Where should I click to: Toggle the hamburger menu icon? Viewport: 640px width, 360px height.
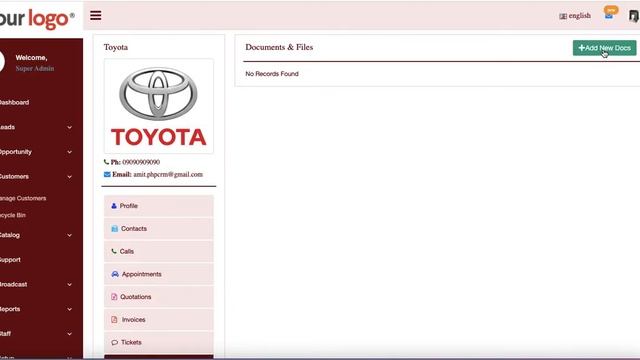96,16
